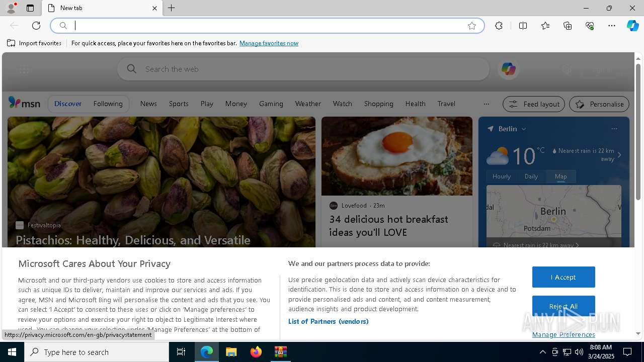Close the New tab tab
The height and width of the screenshot is (362, 644).
(154, 8)
